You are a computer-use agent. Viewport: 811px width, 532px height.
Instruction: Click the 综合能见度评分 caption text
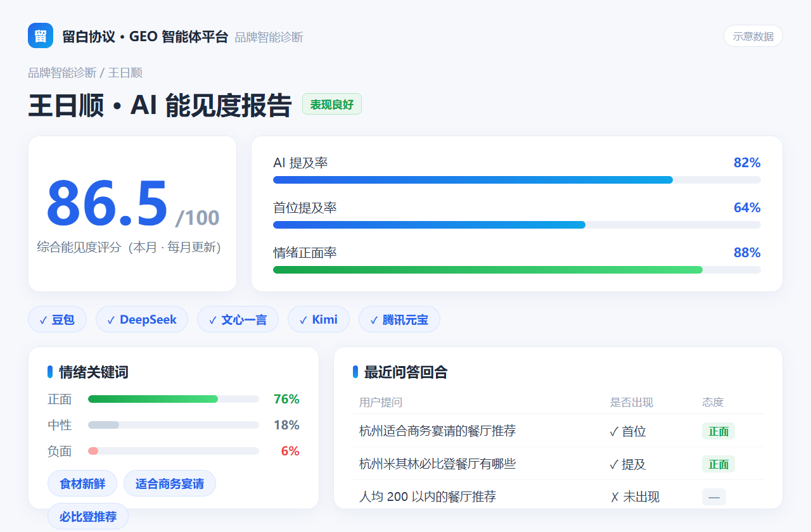[x=129, y=247]
